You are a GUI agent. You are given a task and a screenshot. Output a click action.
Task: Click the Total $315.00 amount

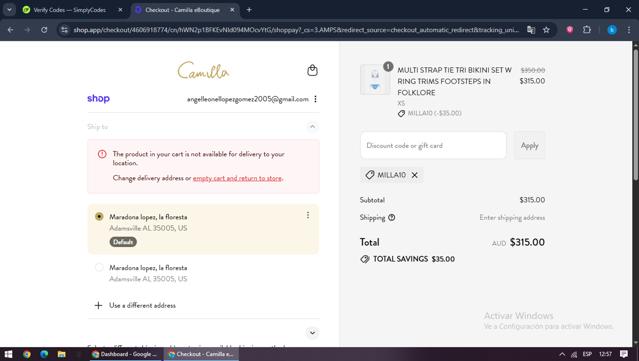[527, 242]
